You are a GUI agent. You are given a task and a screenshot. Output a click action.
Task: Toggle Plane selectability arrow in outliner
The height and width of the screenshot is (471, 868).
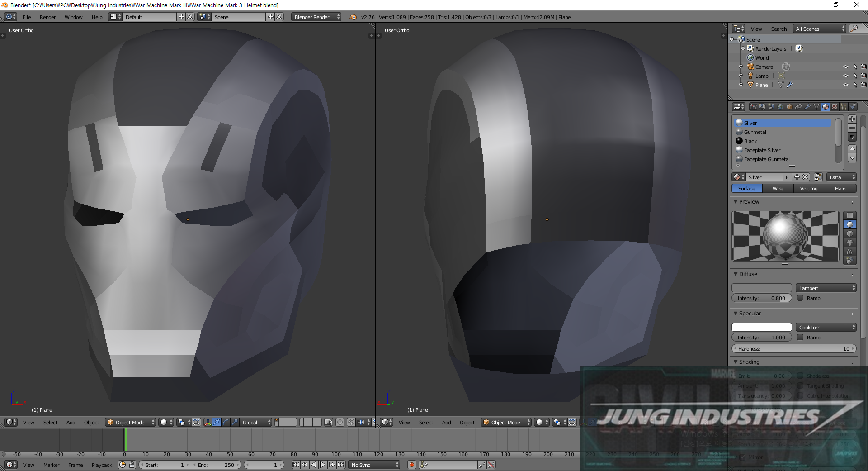coord(855,85)
